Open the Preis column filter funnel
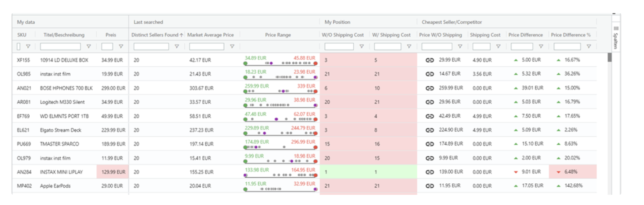Screen dimensions: 644x205 [x=121, y=47]
